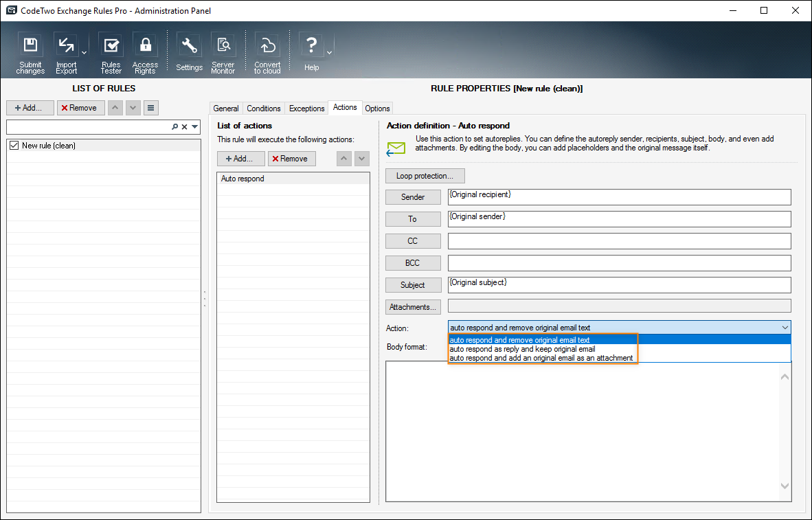Click the message body scrollbar up arrow
Screen dimensions: 812x520
click(785, 376)
